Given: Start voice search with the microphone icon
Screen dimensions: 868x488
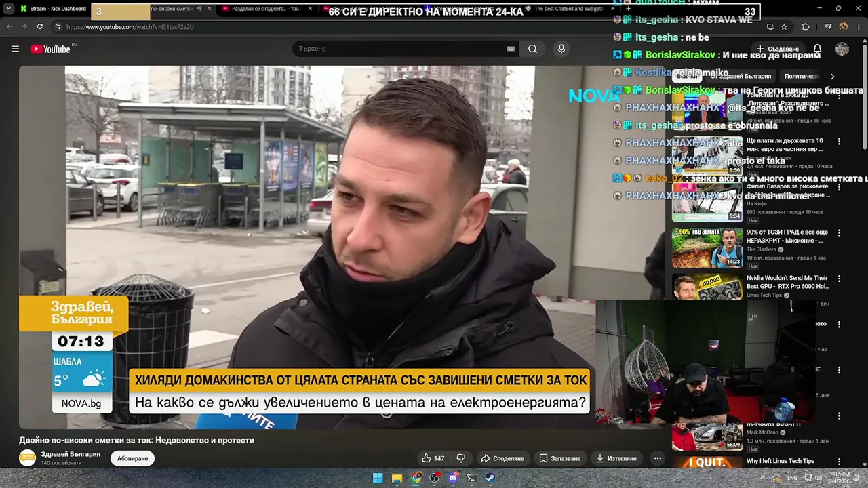Looking at the screenshot, I should pos(561,49).
